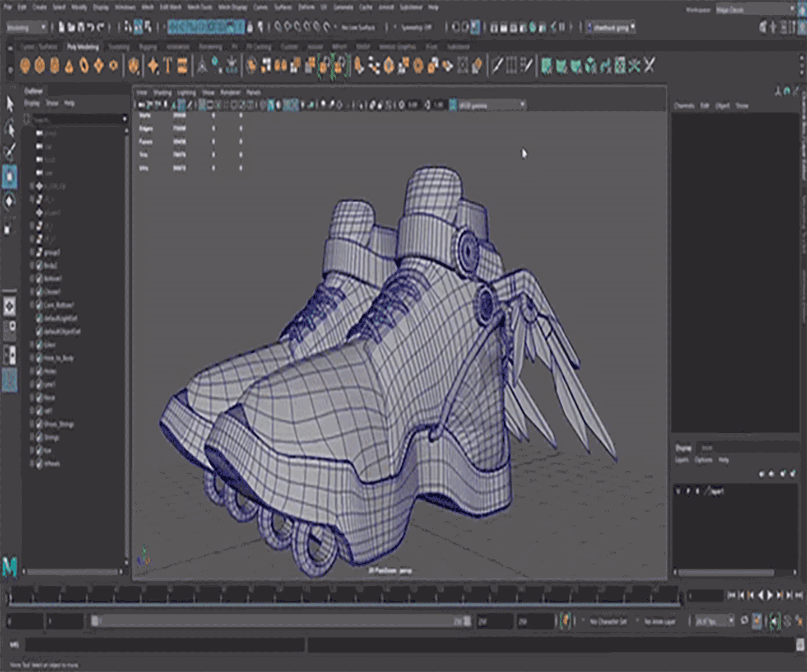
Task: Expand the Body2 node in Outliner
Action: tap(32, 265)
